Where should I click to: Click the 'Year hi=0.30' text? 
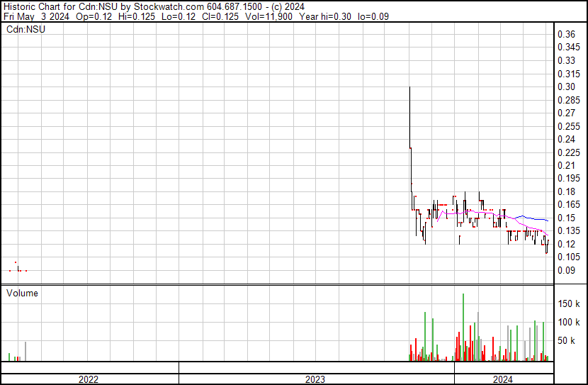pyautogui.click(x=324, y=16)
